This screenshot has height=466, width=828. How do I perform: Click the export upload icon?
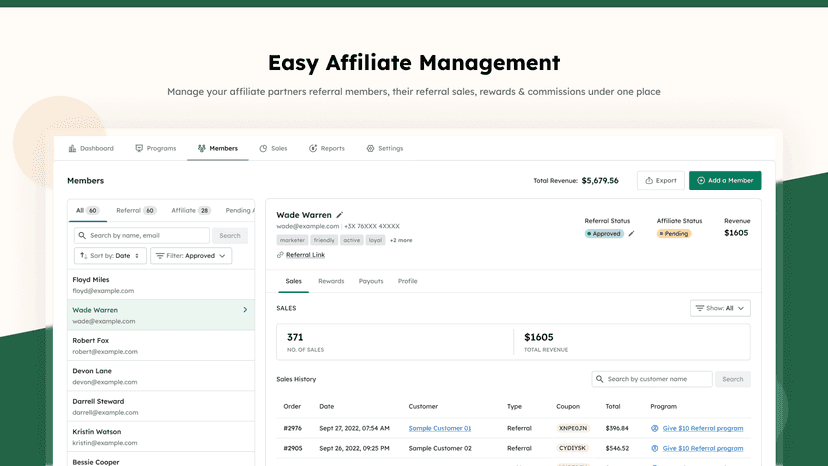(x=649, y=180)
